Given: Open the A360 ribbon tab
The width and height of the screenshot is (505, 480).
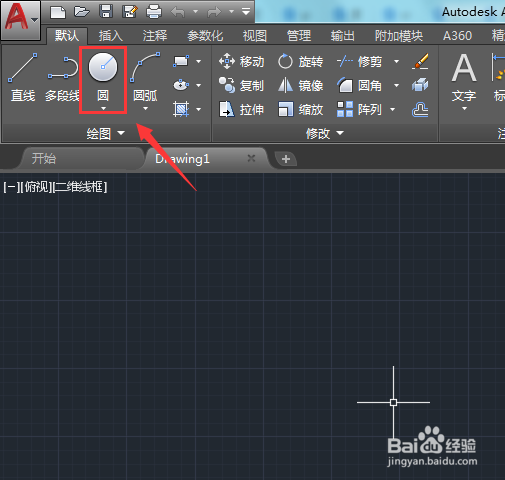Looking at the screenshot, I should pyautogui.click(x=457, y=36).
